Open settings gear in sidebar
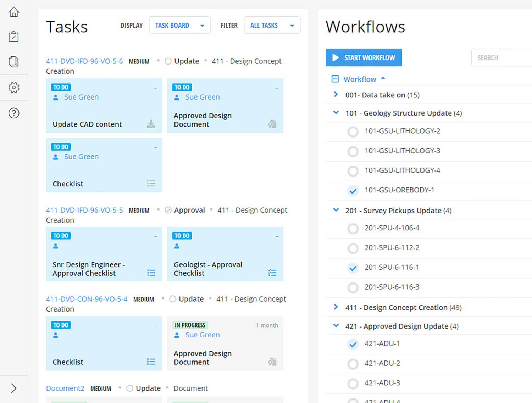 pos(13,87)
